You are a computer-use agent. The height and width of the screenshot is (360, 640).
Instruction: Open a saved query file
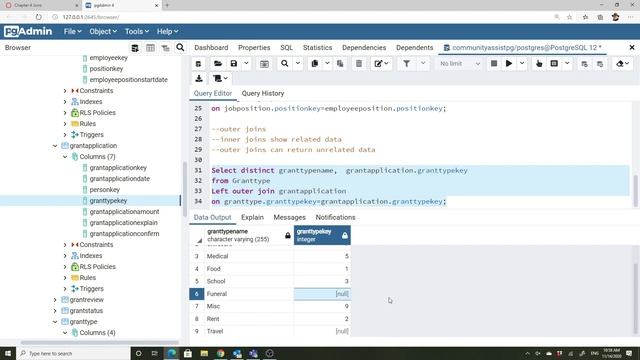(218, 64)
